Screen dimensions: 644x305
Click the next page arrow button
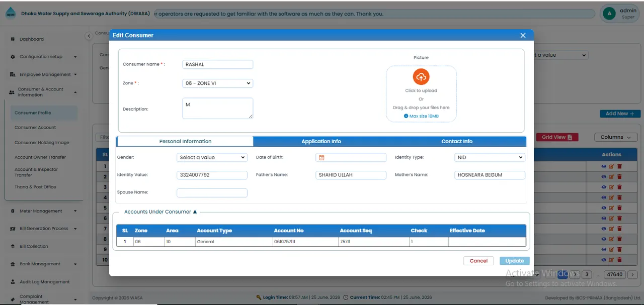(633, 274)
